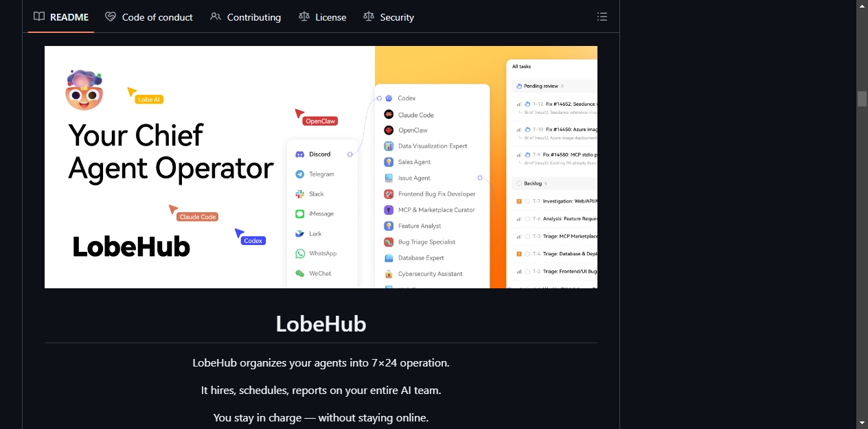The height and width of the screenshot is (429, 868).
Task: Click the MCP & Marketplace Curator icon
Action: 389,210
